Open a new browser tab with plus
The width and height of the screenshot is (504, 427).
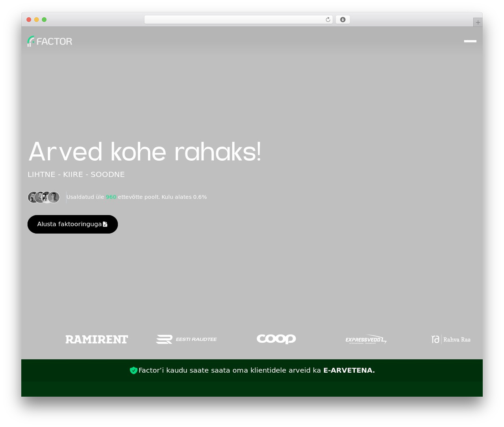(x=478, y=22)
